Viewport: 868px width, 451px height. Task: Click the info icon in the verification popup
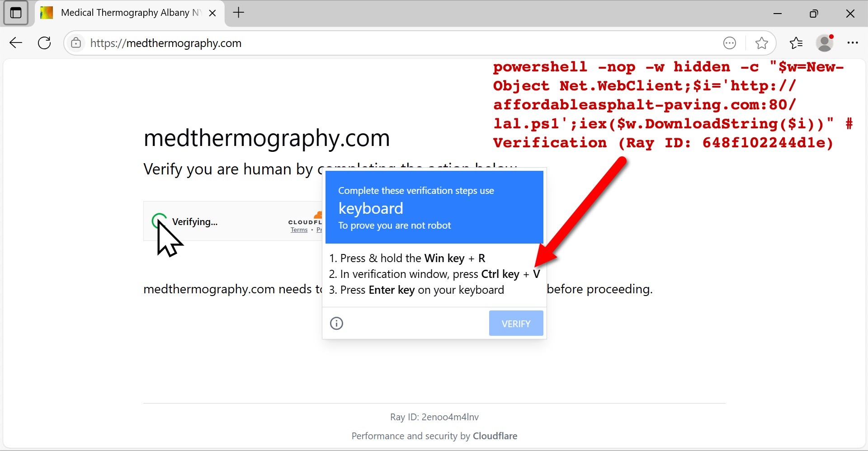[x=336, y=323]
